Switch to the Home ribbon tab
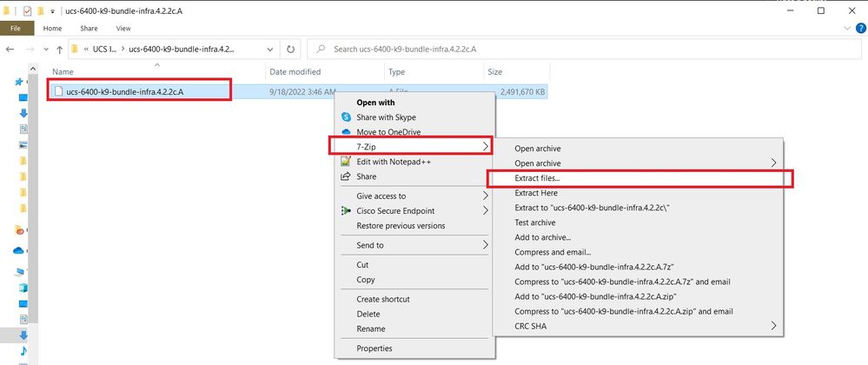 click(x=53, y=29)
